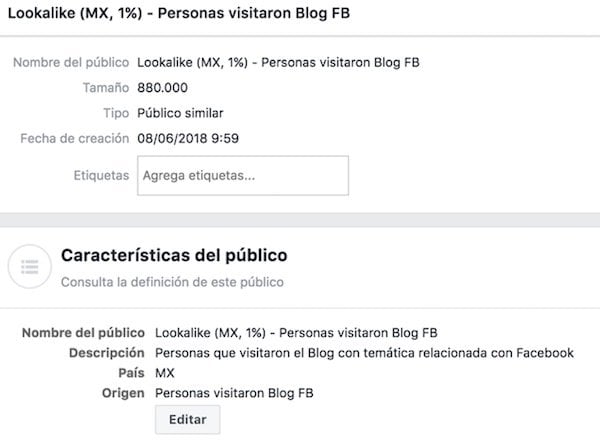Screen dimensions: 600x441
Task: Click the Etiquetas field label
Action: [x=101, y=175]
